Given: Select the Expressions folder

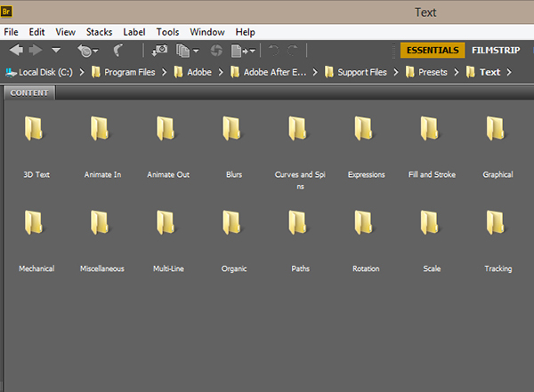Looking at the screenshot, I should 366,132.
